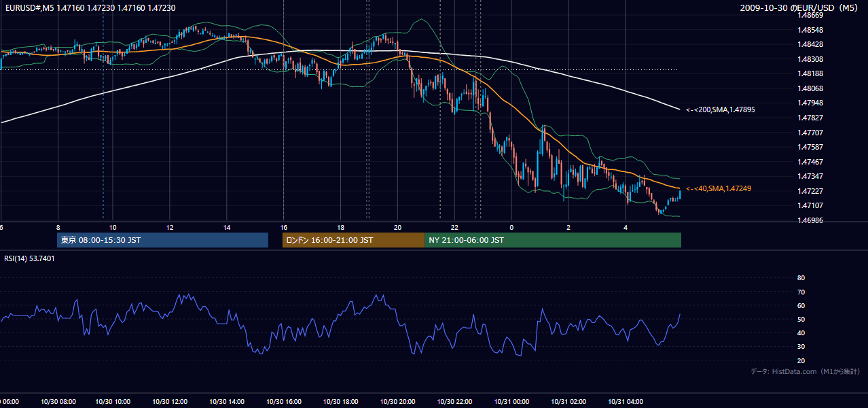Click the データ: HistData.com source credit

coord(806,371)
